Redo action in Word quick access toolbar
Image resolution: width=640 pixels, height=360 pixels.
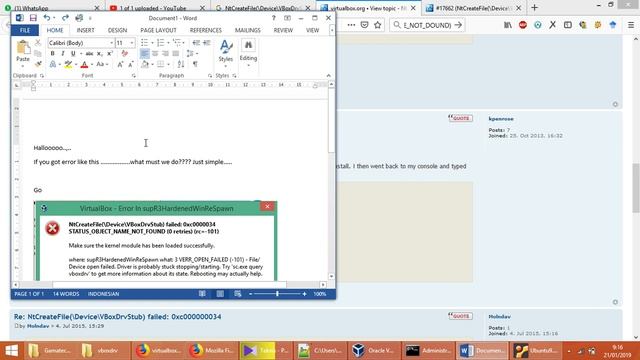(65, 18)
